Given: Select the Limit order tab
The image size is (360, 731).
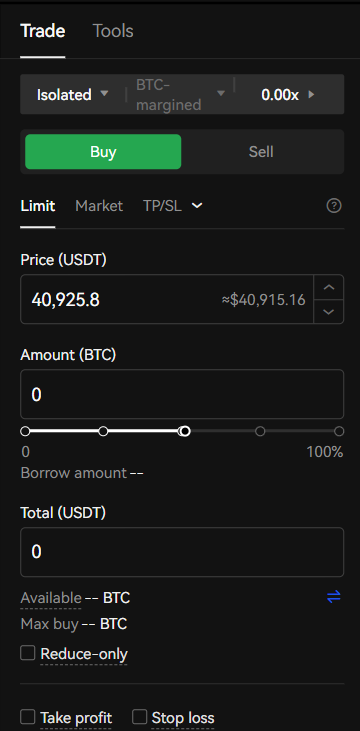Looking at the screenshot, I should click(x=38, y=206).
